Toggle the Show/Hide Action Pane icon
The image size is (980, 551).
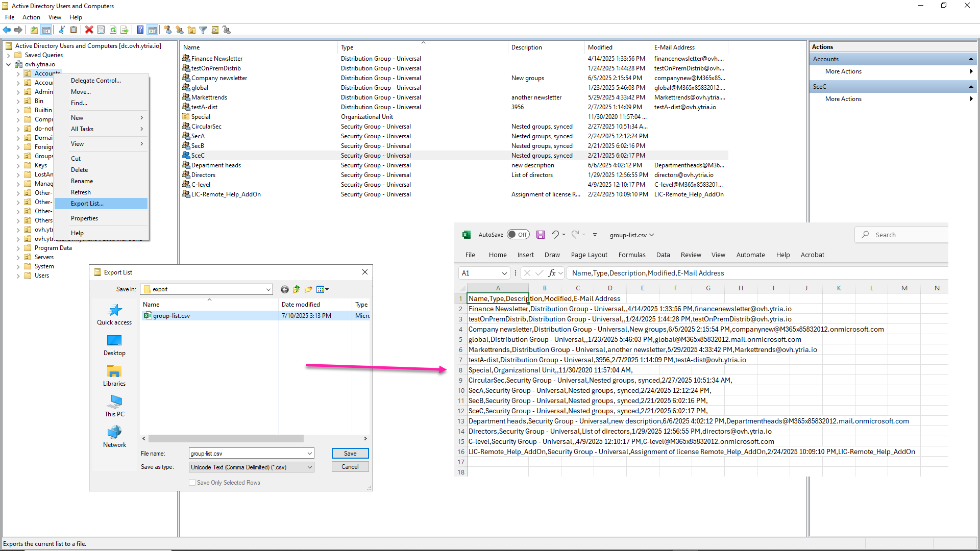click(x=152, y=30)
